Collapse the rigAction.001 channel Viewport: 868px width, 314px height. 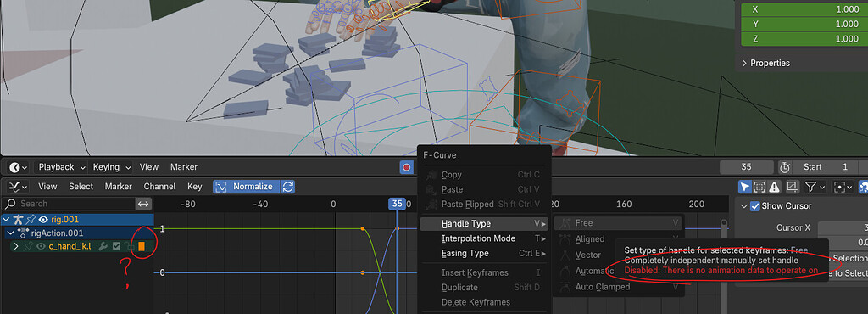click(10, 233)
